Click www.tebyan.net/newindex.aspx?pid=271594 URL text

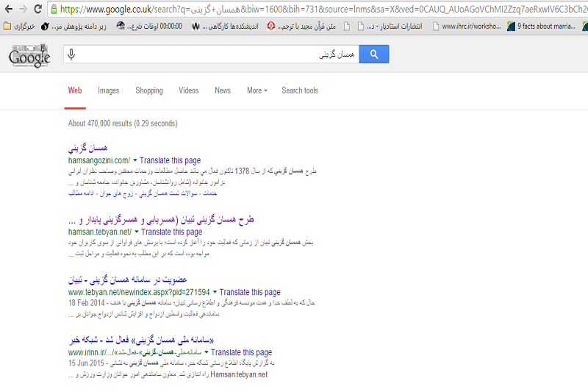[x=139, y=292]
